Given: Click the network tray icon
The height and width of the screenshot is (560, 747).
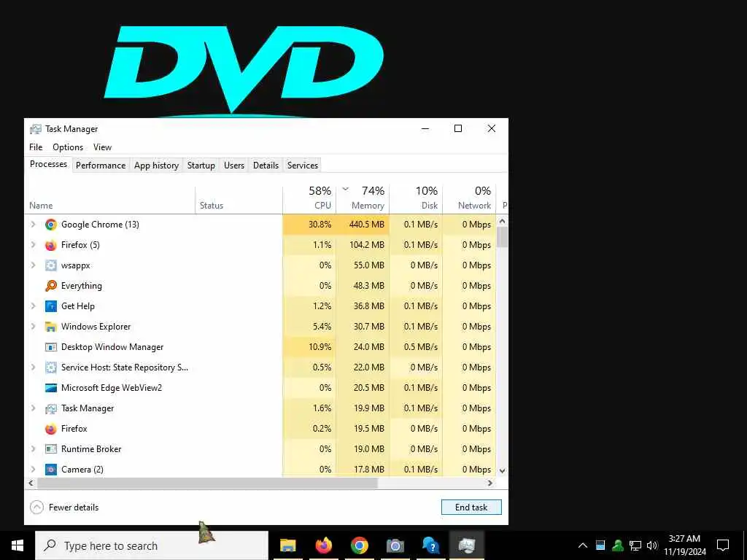Looking at the screenshot, I should [x=635, y=545].
